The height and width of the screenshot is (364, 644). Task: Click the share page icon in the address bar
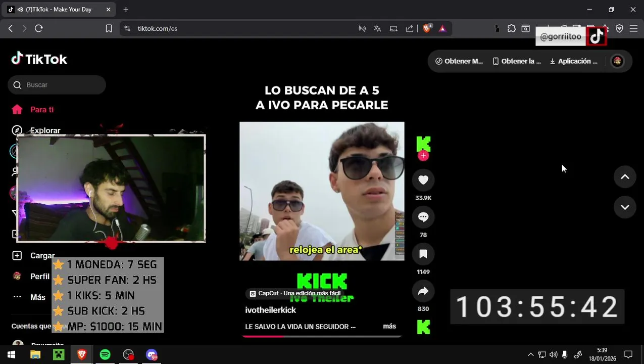click(410, 28)
